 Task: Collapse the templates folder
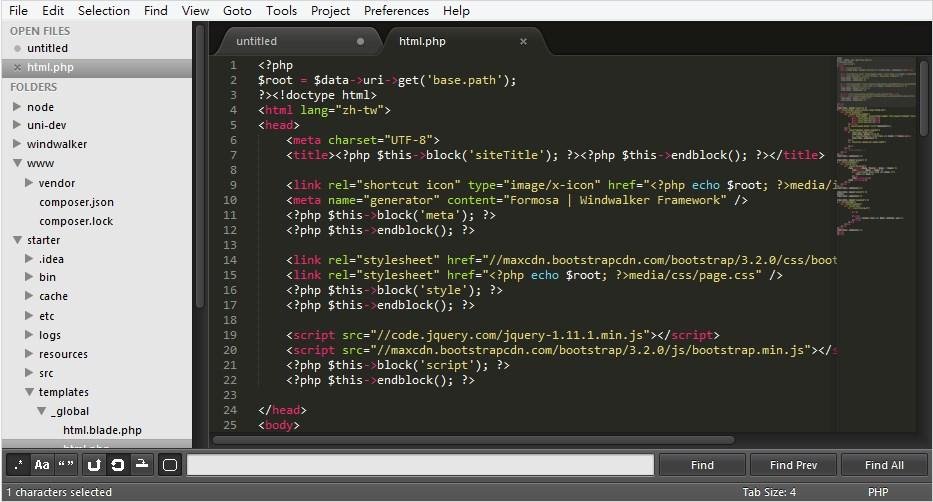click(29, 392)
